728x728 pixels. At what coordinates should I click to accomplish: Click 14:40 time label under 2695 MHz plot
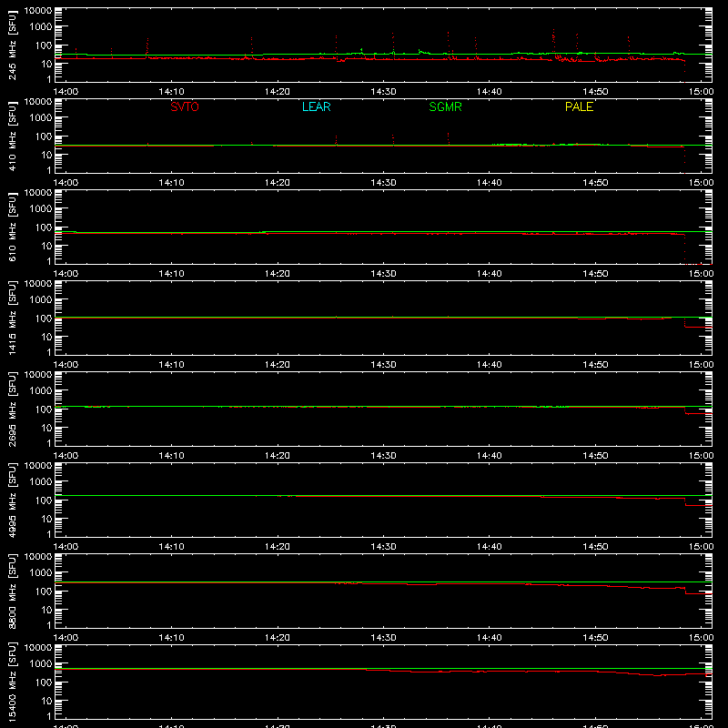490,456
